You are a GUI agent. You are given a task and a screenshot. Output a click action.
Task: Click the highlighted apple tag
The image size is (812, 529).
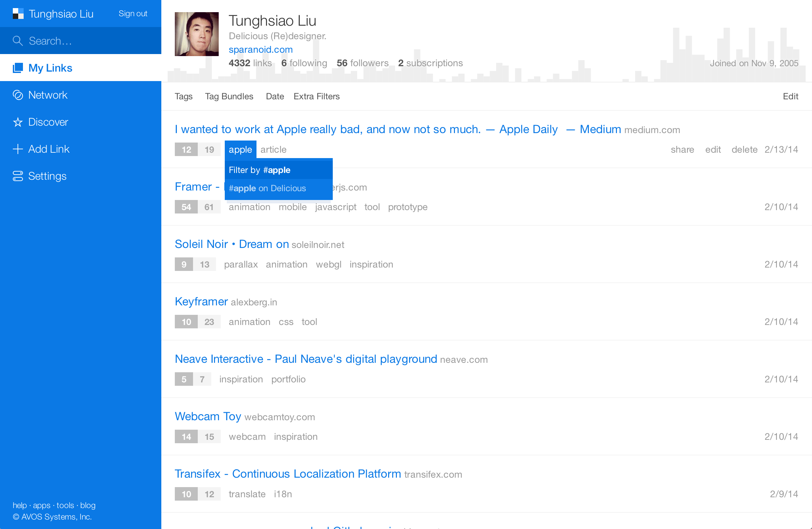240,150
